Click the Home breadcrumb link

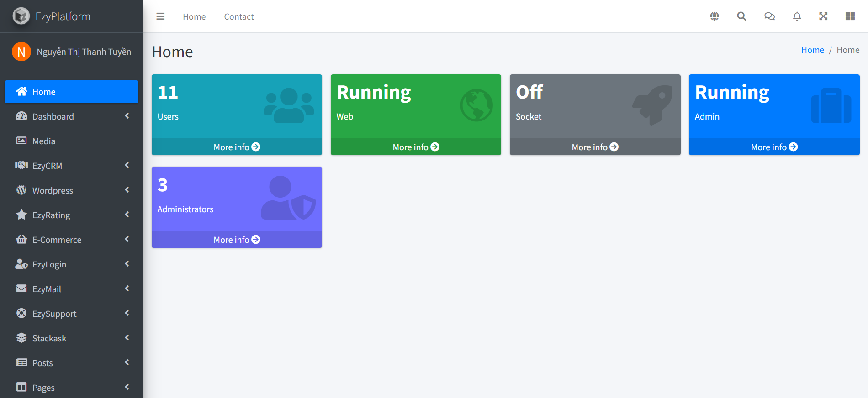coord(813,50)
